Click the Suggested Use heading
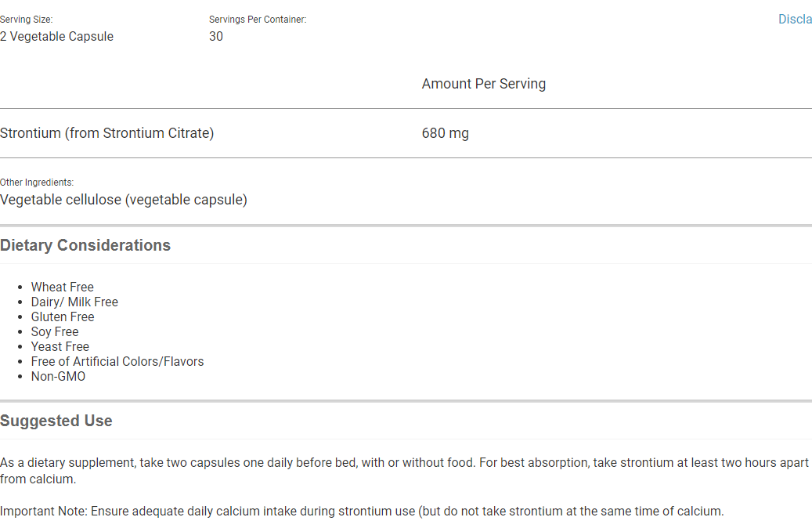 click(x=56, y=421)
